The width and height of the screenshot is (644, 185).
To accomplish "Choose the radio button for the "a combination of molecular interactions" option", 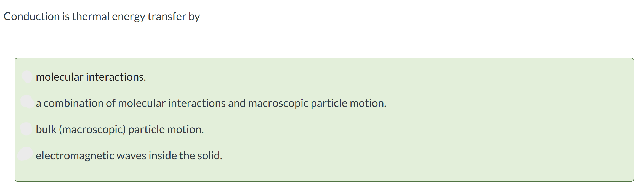I will [x=27, y=102].
